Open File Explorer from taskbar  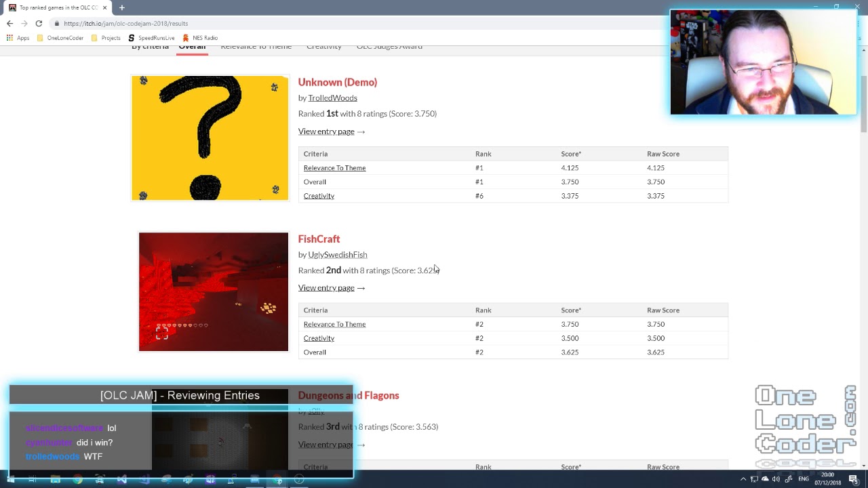(55, 480)
